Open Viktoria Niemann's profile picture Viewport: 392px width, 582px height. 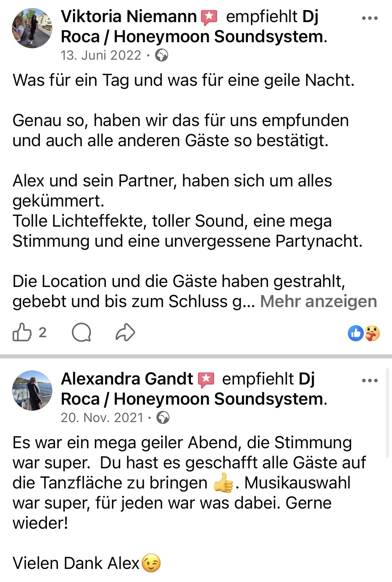click(x=32, y=28)
